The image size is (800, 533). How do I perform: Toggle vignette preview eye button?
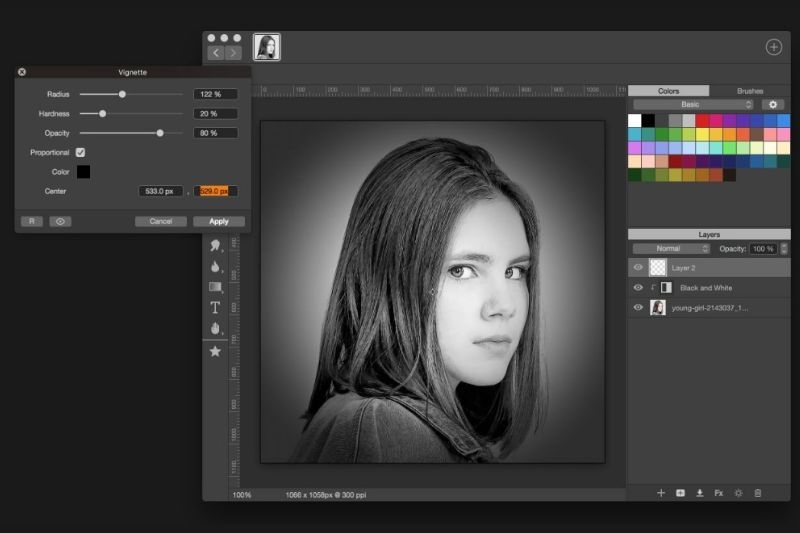tap(60, 221)
